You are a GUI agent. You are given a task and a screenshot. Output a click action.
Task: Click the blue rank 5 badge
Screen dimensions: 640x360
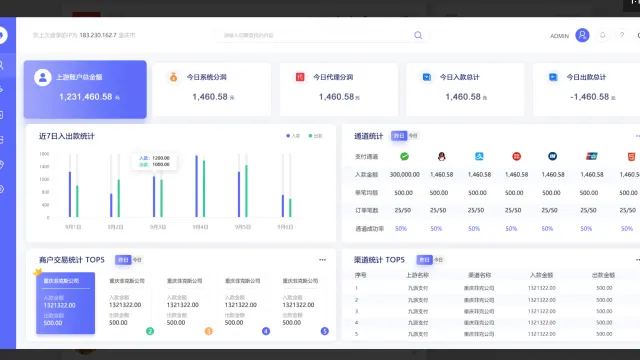324,331
